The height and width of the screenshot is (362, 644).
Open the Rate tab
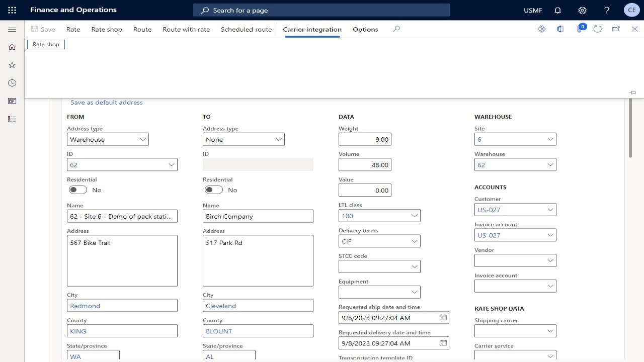(73, 29)
